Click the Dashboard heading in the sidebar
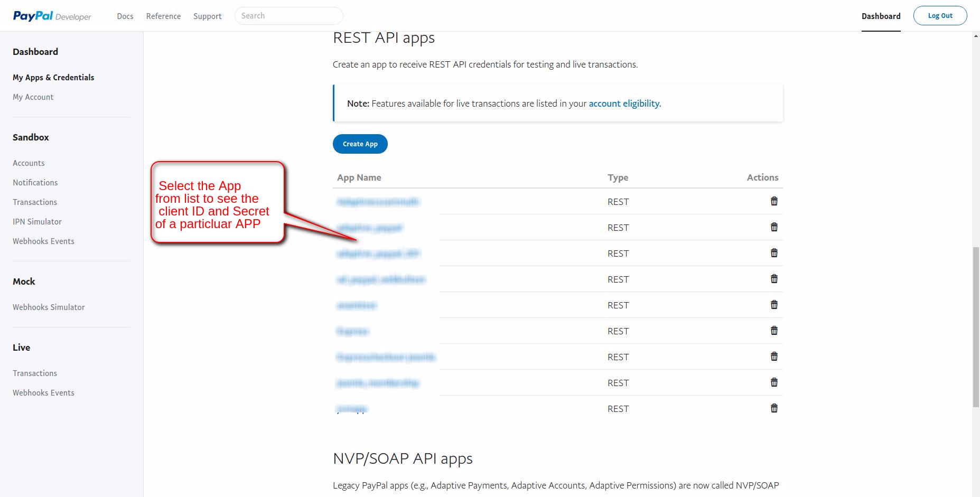Image resolution: width=980 pixels, height=497 pixels. tap(35, 52)
